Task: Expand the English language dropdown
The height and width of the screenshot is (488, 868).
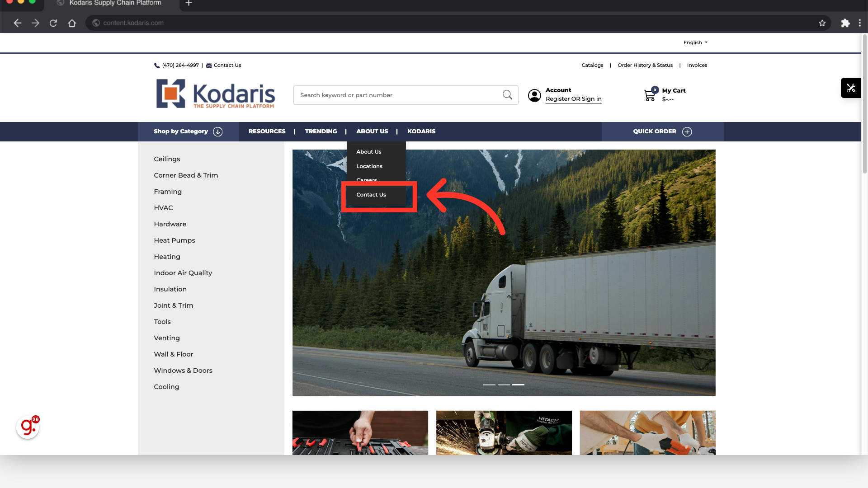Action: pyautogui.click(x=695, y=42)
